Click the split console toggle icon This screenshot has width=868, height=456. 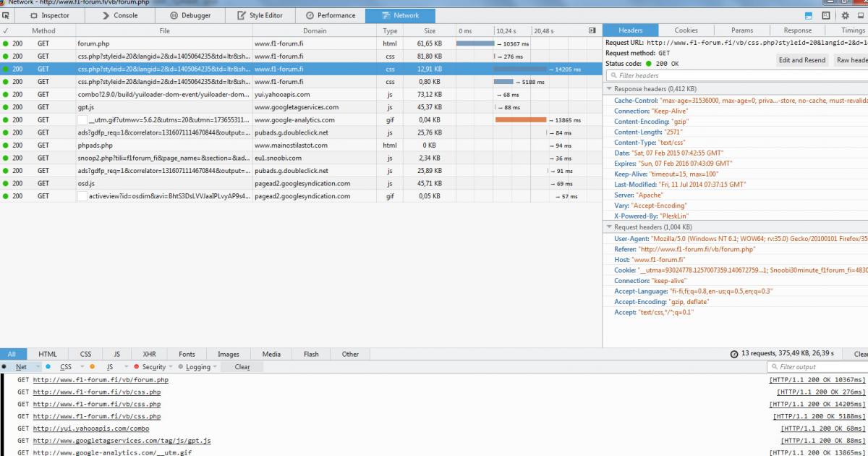(808, 15)
